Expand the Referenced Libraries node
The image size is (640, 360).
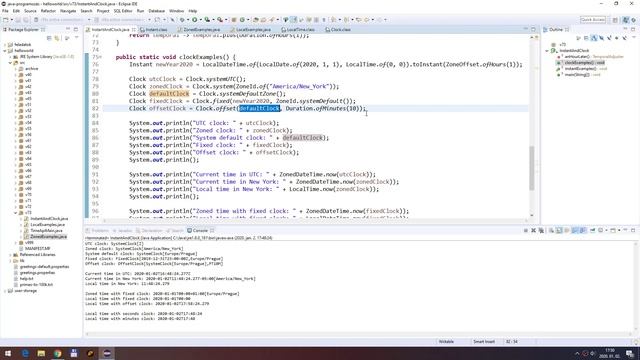[x=10, y=255]
